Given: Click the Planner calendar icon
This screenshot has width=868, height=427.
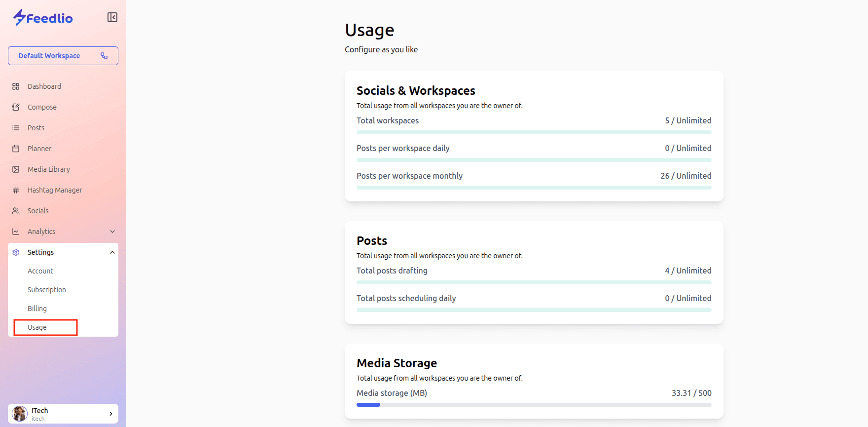Looking at the screenshot, I should click(x=16, y=149).
